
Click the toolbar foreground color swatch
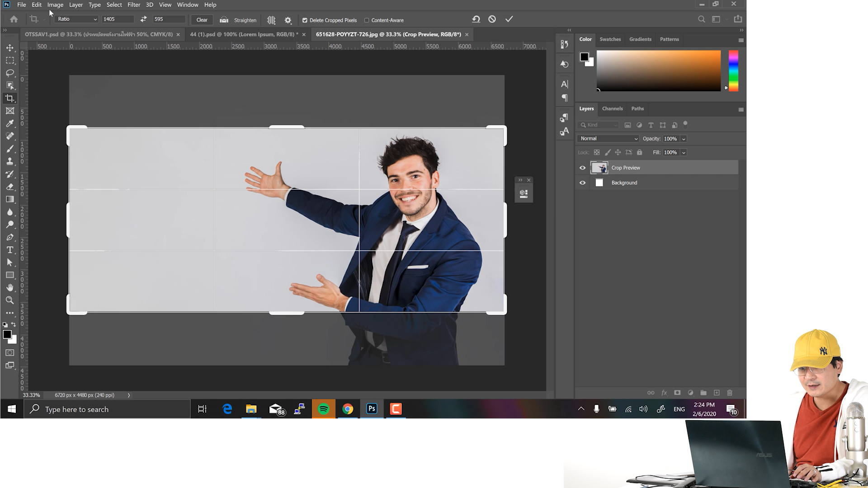pos(7,334)
